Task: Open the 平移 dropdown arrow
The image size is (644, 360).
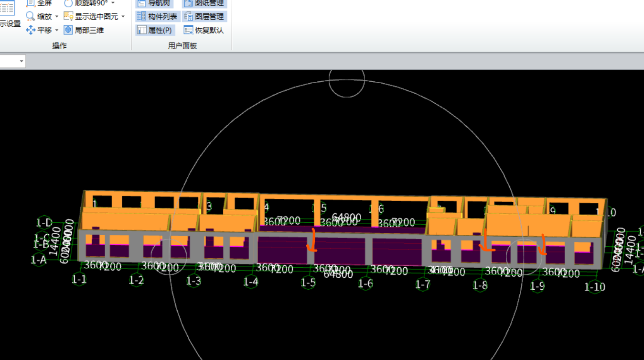Action: 57,30
